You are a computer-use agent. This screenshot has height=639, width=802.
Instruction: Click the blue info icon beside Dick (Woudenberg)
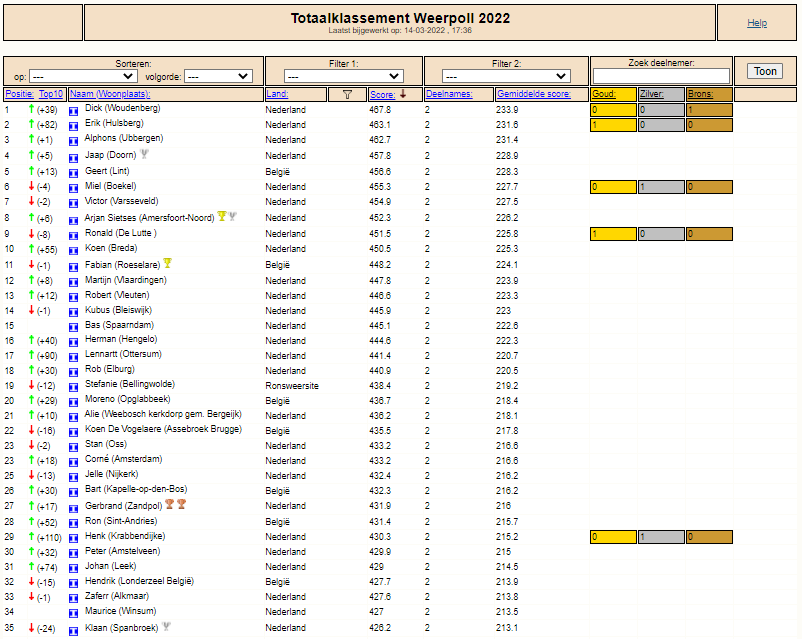click(x=74, y=111)
